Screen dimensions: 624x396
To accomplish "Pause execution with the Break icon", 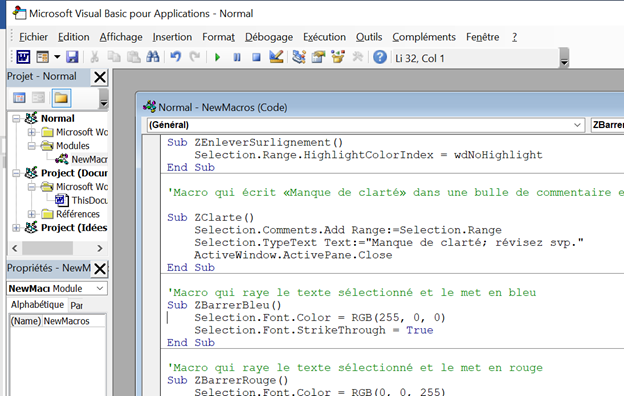I will coord(237,57).
